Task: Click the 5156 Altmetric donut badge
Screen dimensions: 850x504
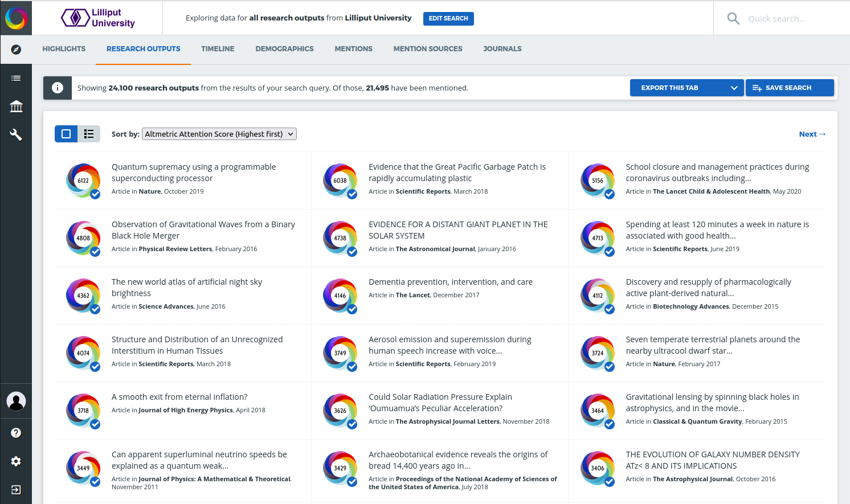Action: [598, 181]
